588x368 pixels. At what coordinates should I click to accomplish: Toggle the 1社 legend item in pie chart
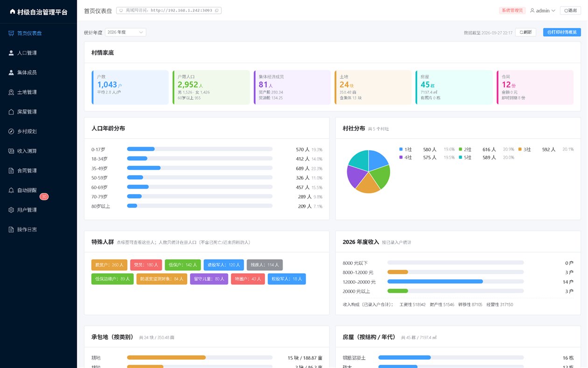click(x=406, y=149)
